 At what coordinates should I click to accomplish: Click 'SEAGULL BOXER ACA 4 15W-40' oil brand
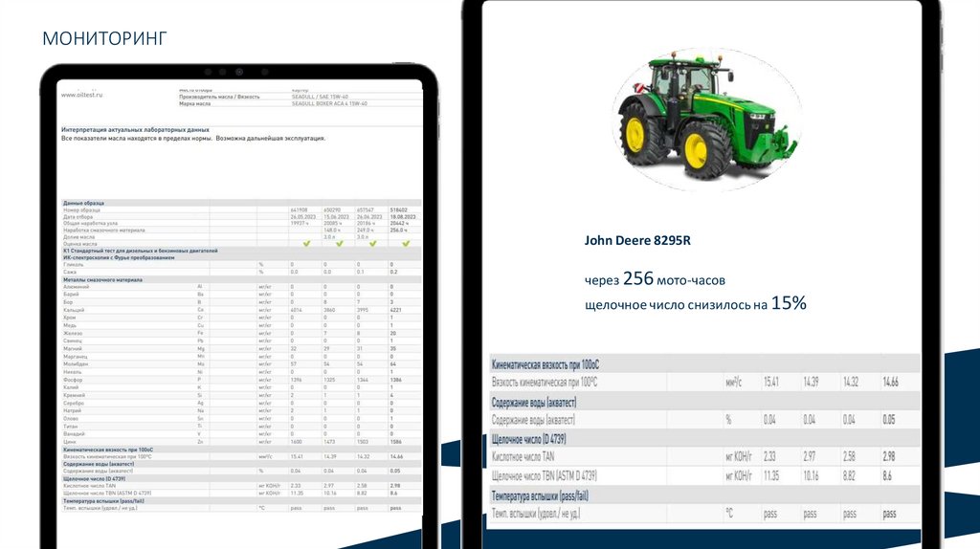coord(329,103)
